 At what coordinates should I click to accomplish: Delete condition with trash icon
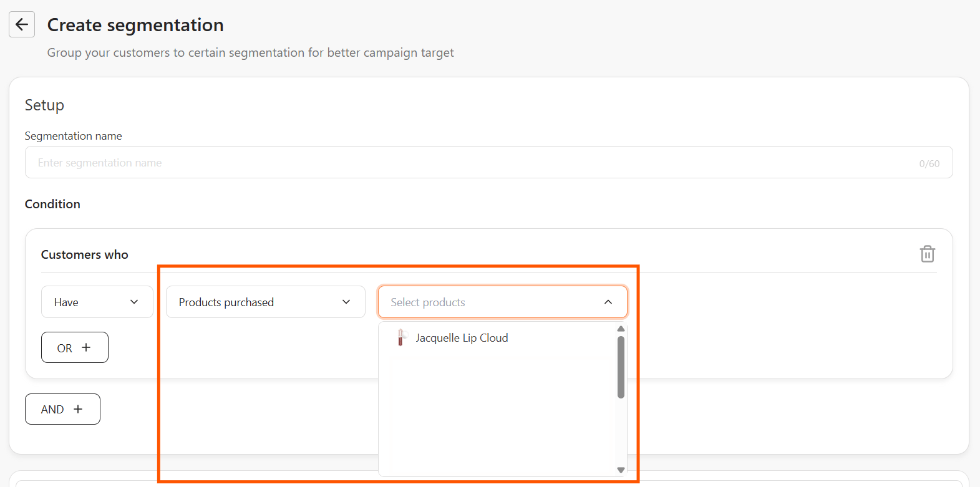point(928,254)
